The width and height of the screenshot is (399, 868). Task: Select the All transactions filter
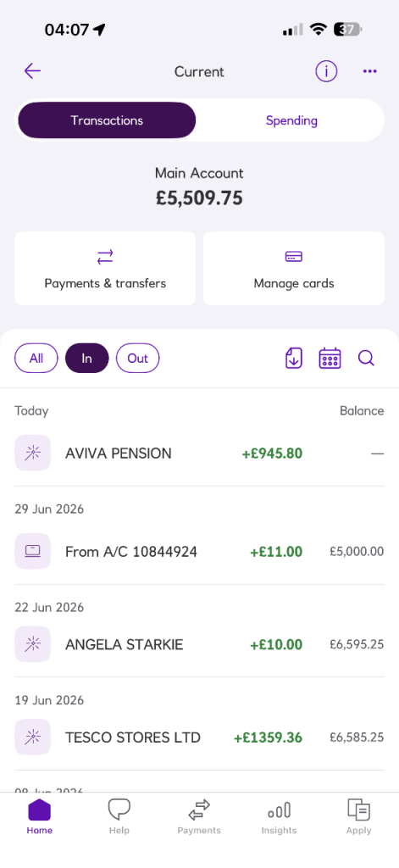(x=36, y=359)
